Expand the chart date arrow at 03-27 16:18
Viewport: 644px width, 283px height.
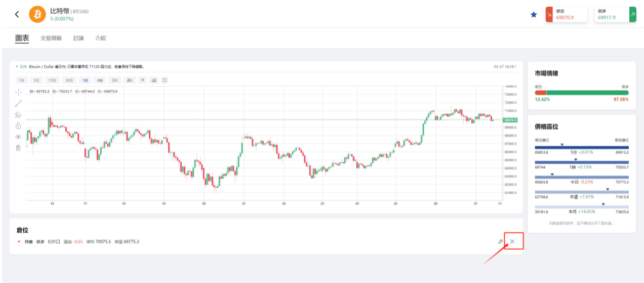click(x=516, y=66)
